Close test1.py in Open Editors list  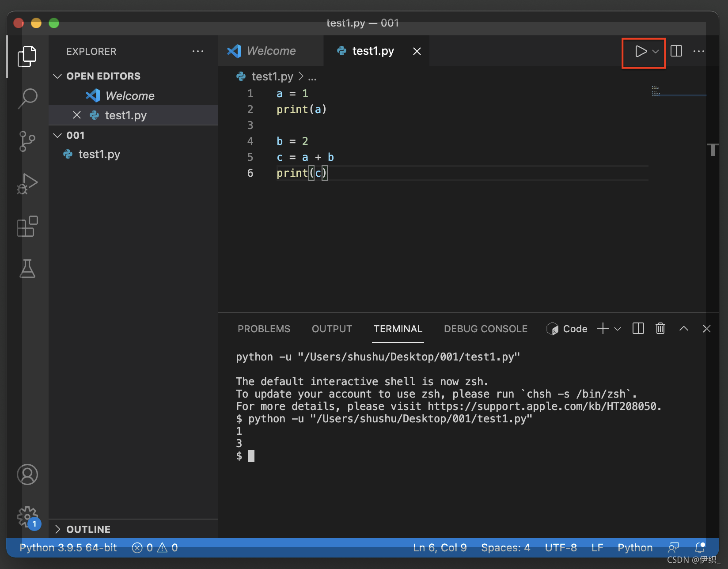pyautogui.click(x=77, y=115)
